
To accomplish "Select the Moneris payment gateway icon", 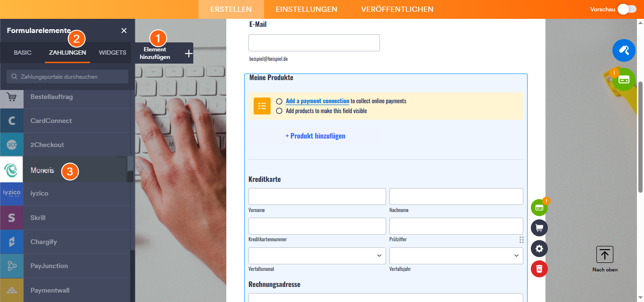I will pos(12,170).
